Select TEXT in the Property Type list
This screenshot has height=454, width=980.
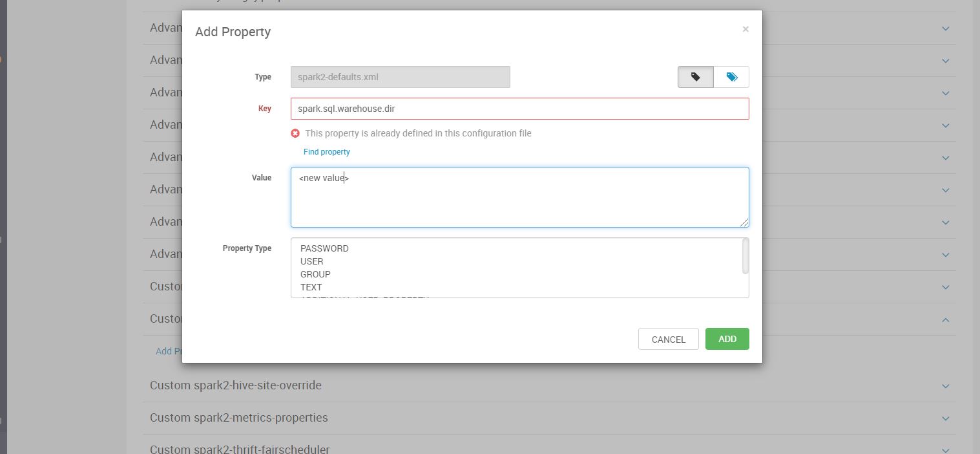[311, 287]
